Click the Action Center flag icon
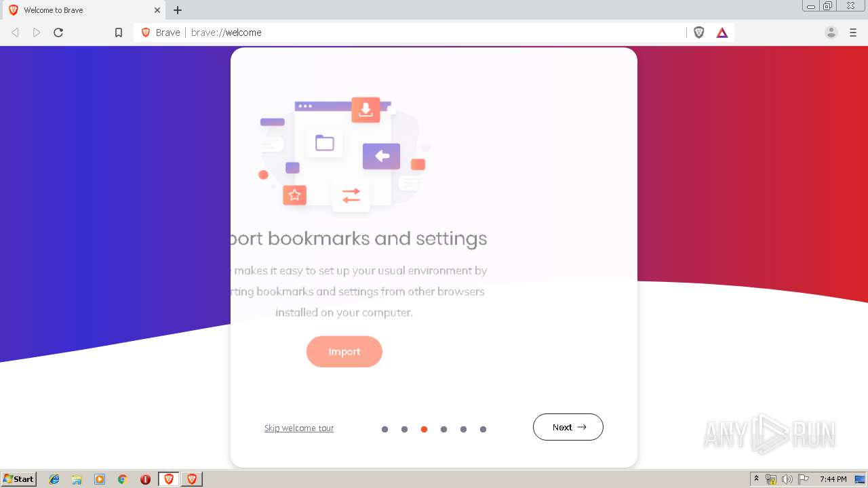The width and height of the screenshot is (868, 488). [x=804, y=479]
